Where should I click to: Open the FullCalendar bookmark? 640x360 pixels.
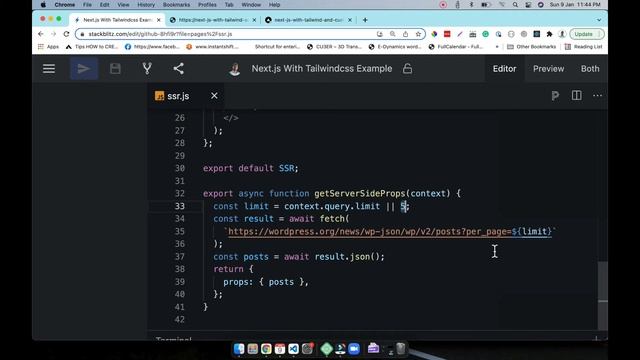(x=456, y=47)
